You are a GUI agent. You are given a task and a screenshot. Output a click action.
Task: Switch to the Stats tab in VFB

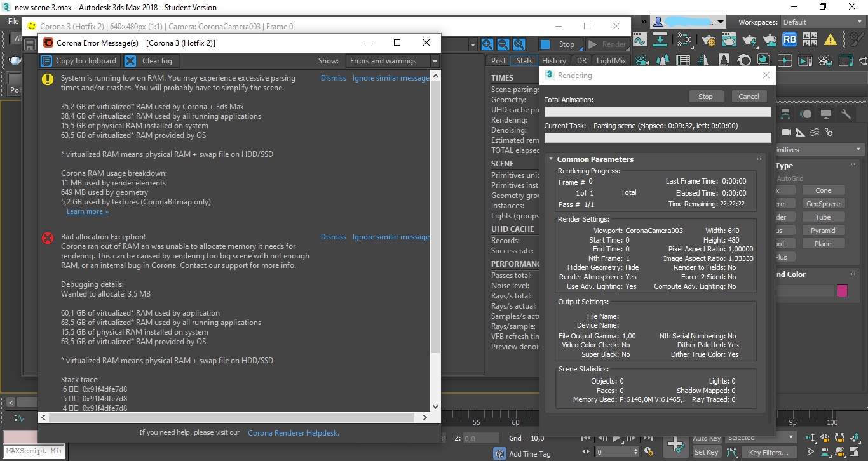tap(524, 61)
